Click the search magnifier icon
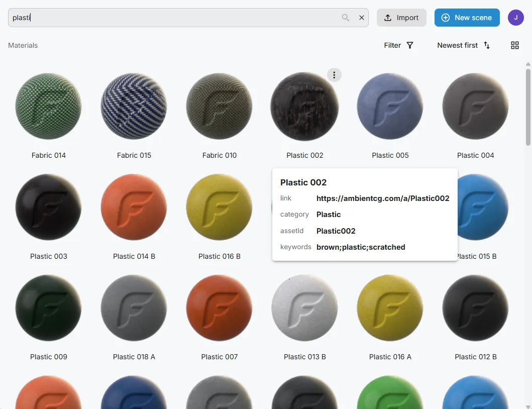The height and width of the screenshot is (409, 532). point(346,18)
